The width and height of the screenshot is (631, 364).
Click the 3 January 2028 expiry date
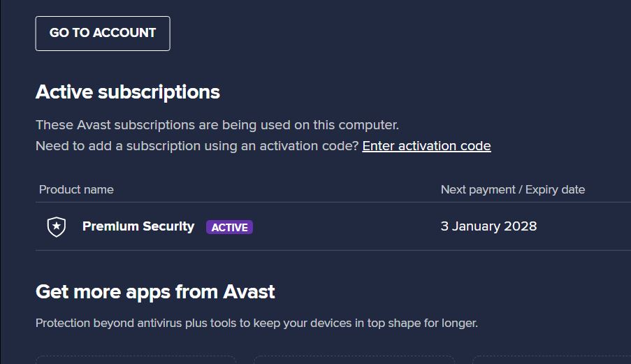488,226
